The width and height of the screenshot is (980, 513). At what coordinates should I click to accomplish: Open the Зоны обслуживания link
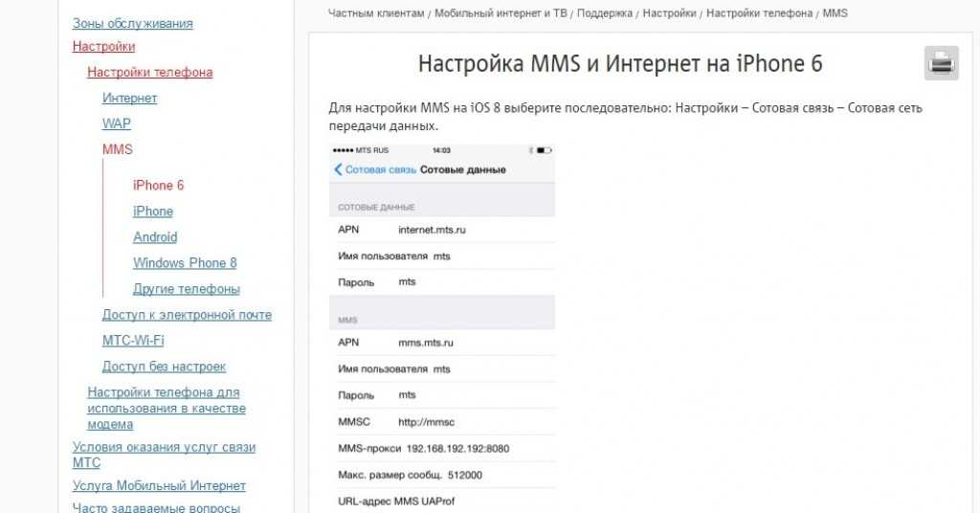tap(132, 23)
